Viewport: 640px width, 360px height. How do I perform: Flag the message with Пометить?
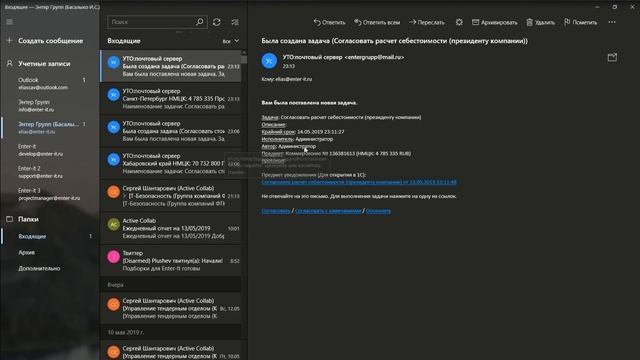tap(580, 22)
